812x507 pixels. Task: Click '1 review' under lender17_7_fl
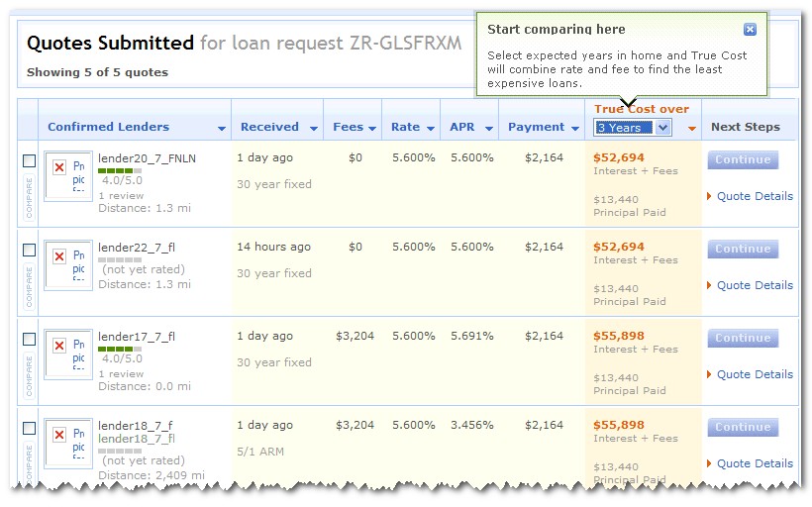[121, 374]
